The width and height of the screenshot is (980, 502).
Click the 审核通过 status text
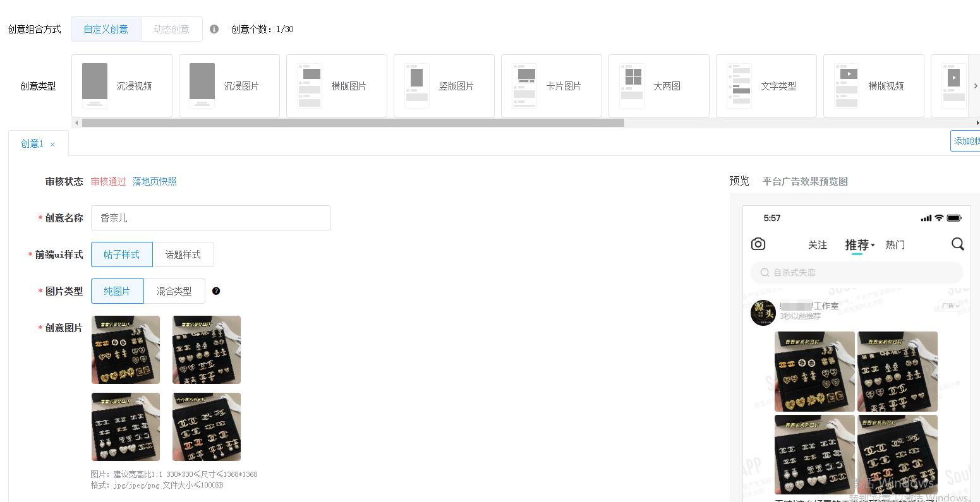pyautogui.click(x=109, y=181)
